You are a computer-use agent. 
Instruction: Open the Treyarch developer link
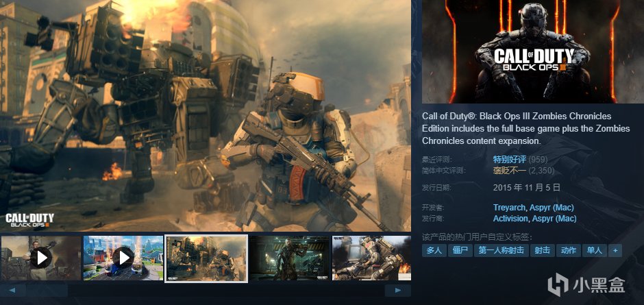(509, 208)
